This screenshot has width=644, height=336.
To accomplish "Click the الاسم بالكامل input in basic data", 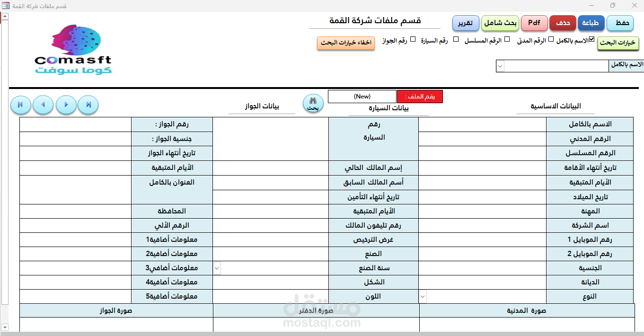I will [482, 124].
